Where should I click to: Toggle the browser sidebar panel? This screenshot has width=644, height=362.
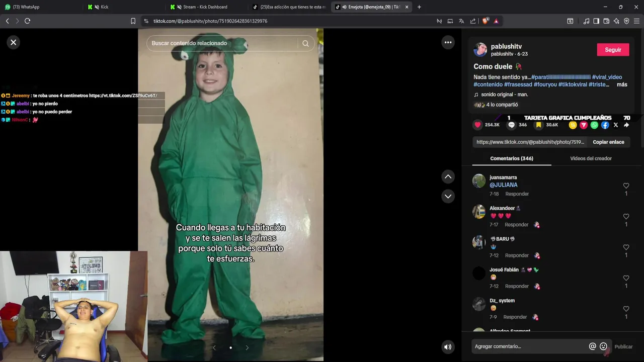(x=596, y=21)
